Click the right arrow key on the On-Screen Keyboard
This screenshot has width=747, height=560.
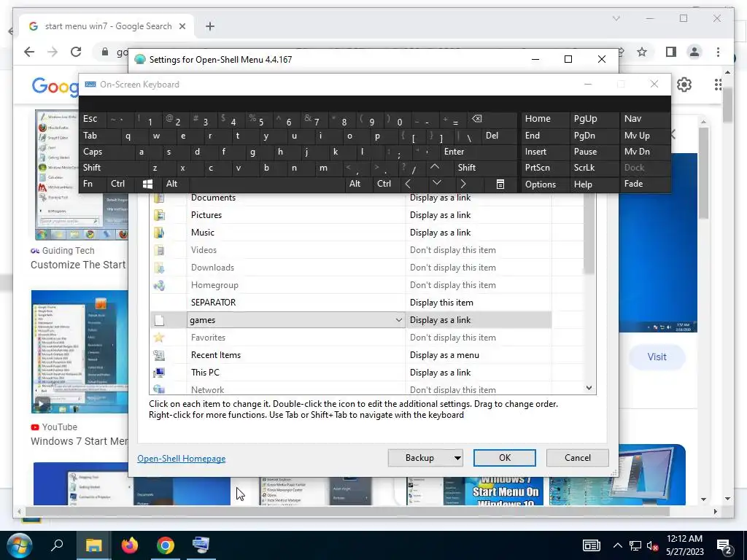(463, 184)
